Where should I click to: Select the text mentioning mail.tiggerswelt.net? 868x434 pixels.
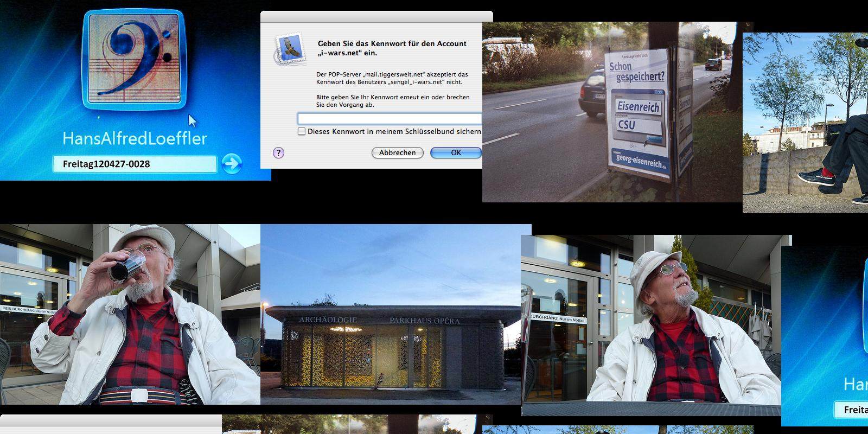point(392,78)
